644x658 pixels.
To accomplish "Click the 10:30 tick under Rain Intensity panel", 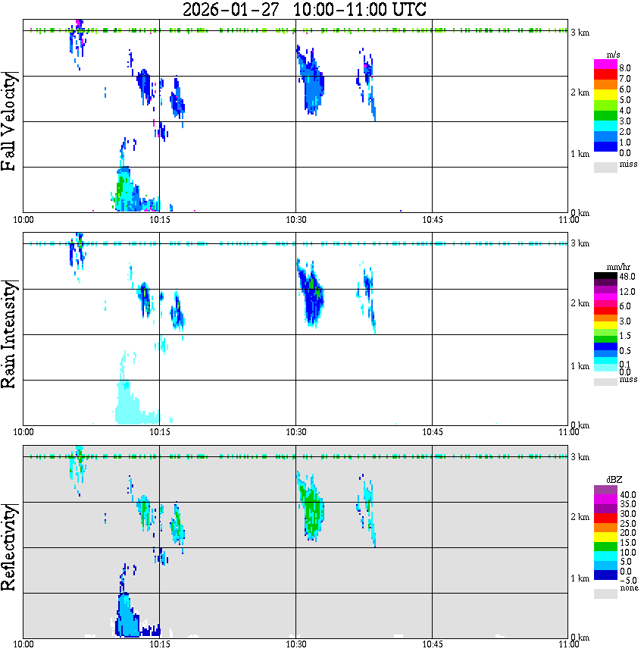I will (296, 432).
